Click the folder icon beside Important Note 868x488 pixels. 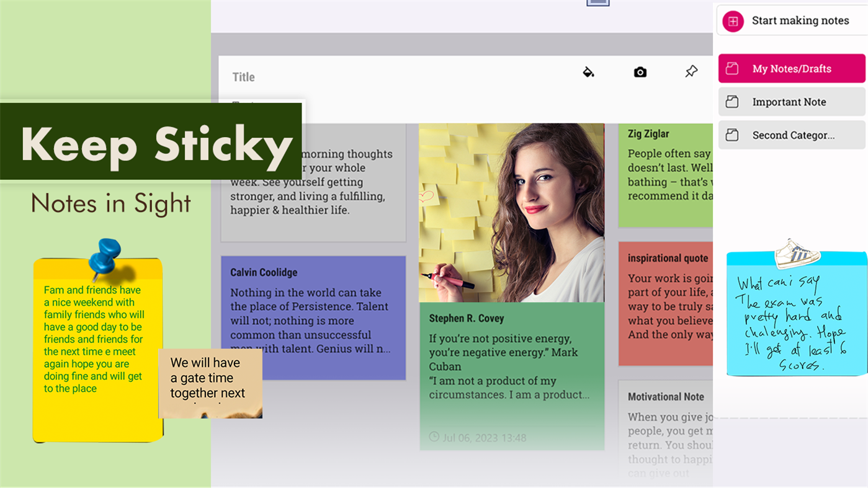pyautogui.click(x=734, y=101)
